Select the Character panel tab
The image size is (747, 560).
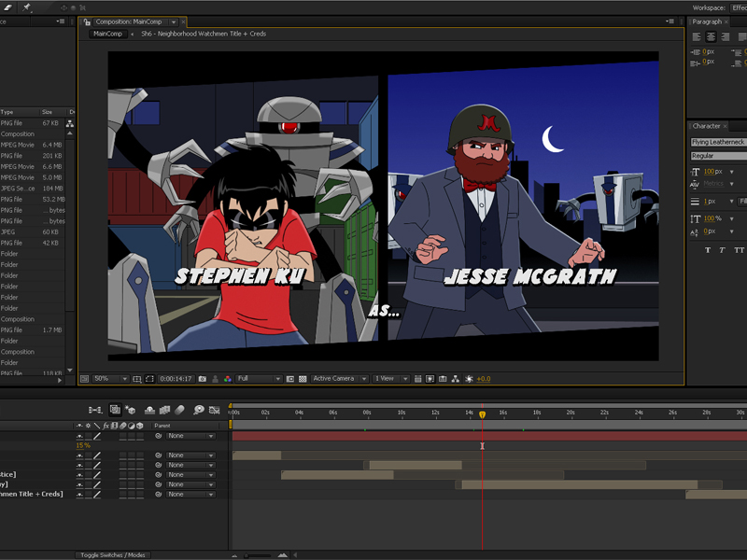tap(706, 126)
